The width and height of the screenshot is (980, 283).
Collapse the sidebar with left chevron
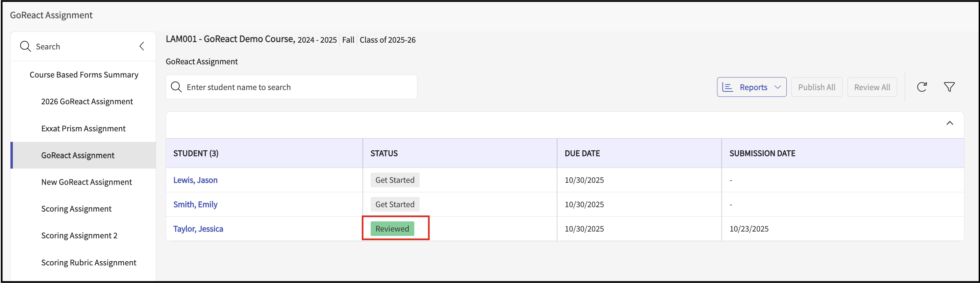click(142, 46)
